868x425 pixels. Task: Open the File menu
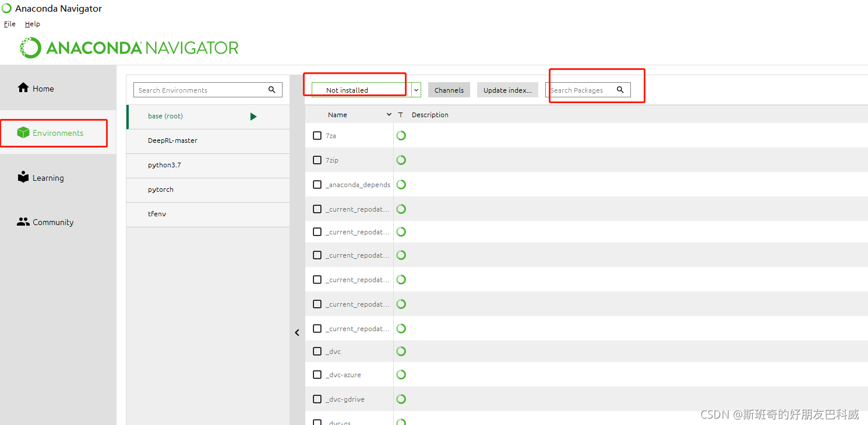[x=10, y=24]
